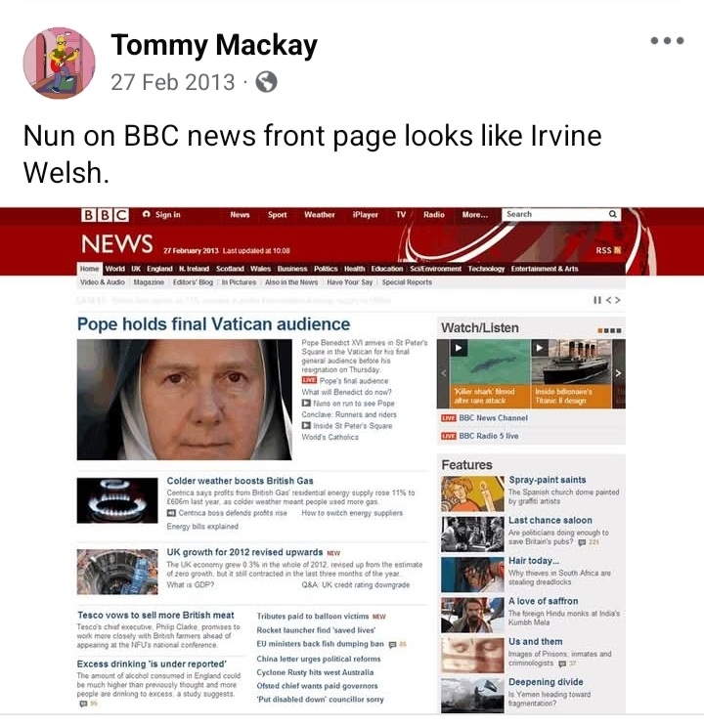Play the Titanic II design video
The width and height of the screenshot is (704, 728).
tap(540, 348)
